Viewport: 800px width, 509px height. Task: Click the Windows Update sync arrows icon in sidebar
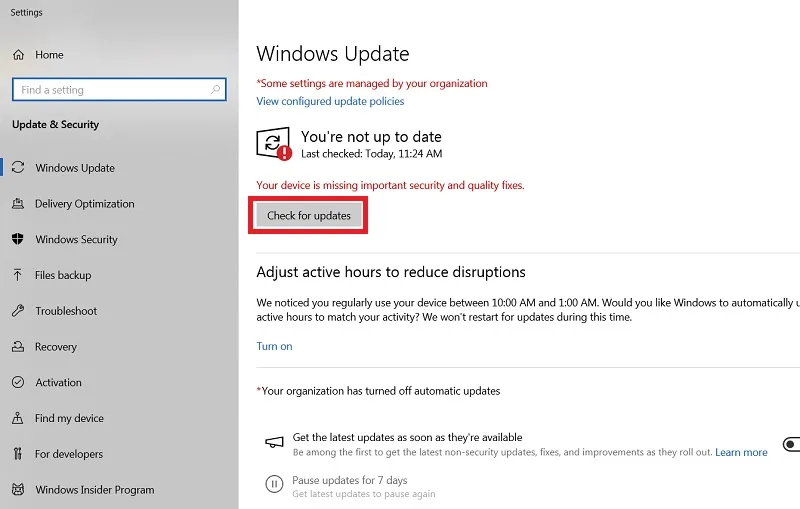(18, 167)
